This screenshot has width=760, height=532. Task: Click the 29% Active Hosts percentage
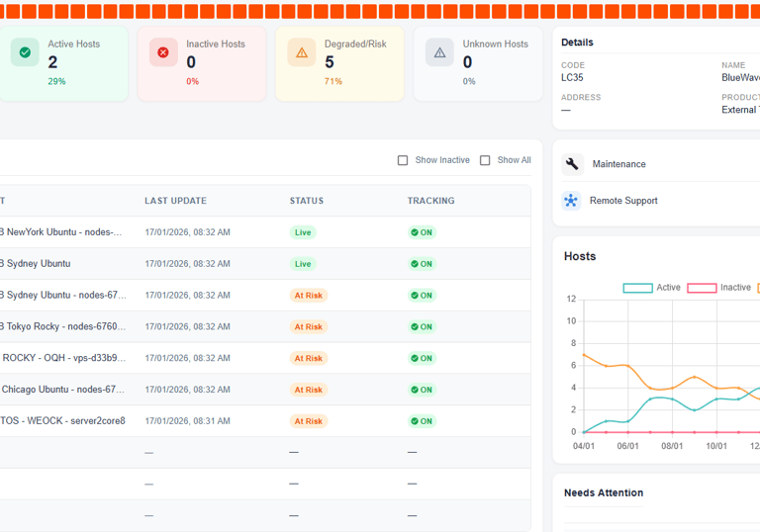[x=56, y=81]
